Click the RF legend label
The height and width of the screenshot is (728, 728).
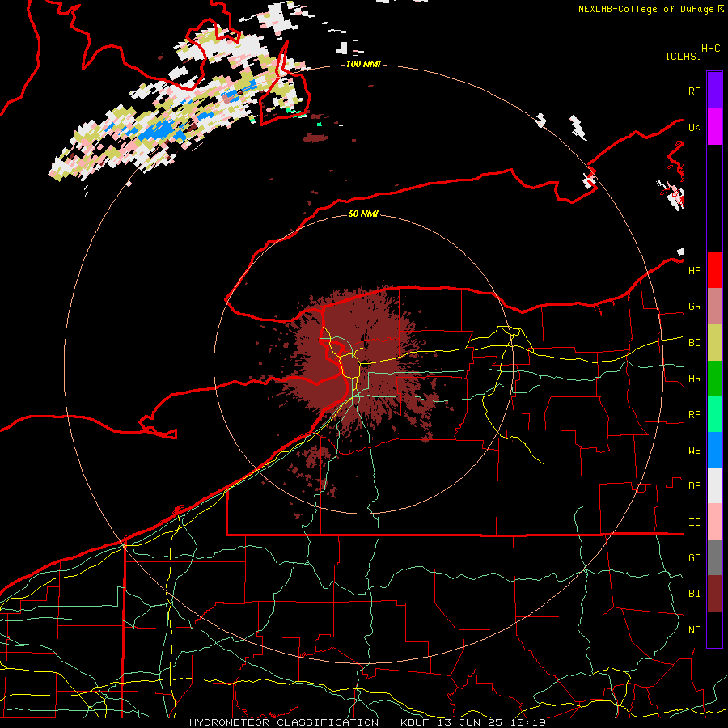[694, 91]
